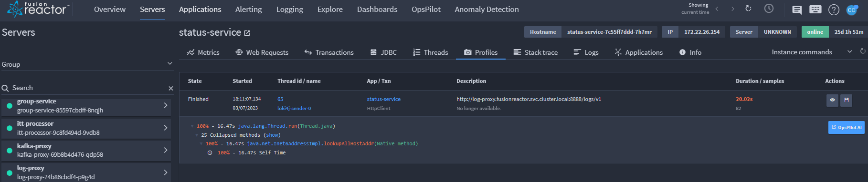Open Dashboards in the top navigation
Image resolution: width=868 pixels, height=182 pixels.
point(377,10)
